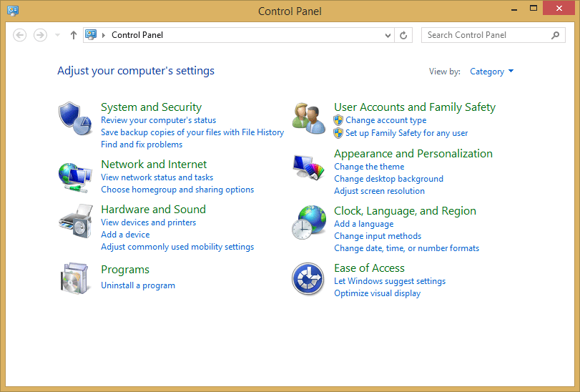Click Change input methods

pos(378,236)
